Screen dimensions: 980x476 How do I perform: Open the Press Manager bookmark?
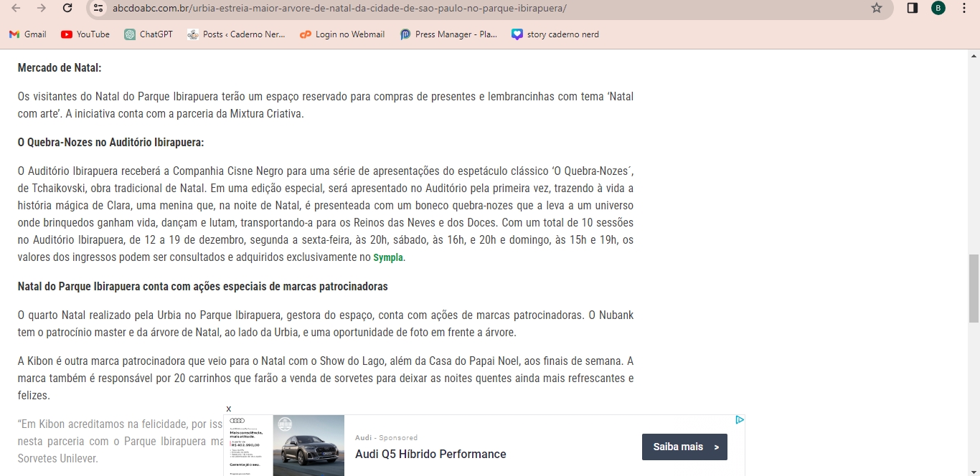click(448, 34)
